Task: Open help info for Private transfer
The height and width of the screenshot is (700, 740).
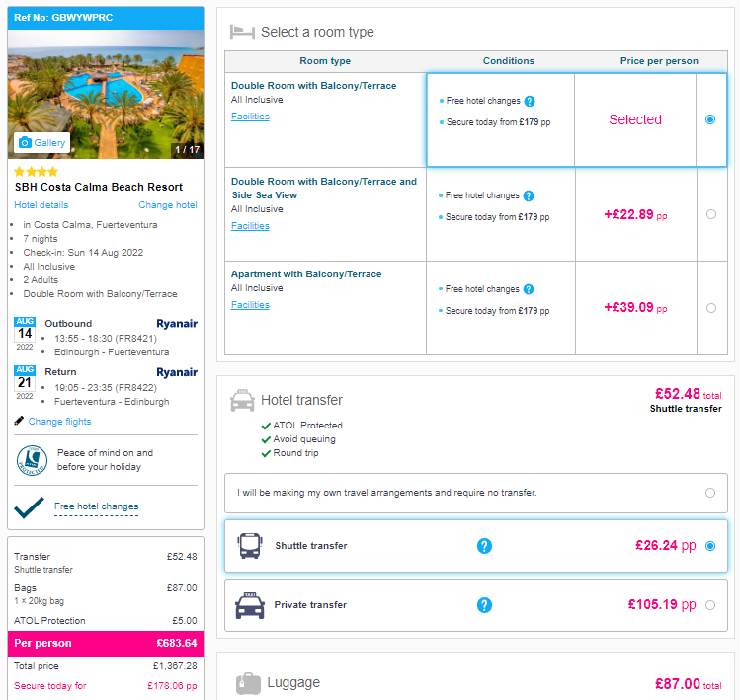Action: click(484, 605)
